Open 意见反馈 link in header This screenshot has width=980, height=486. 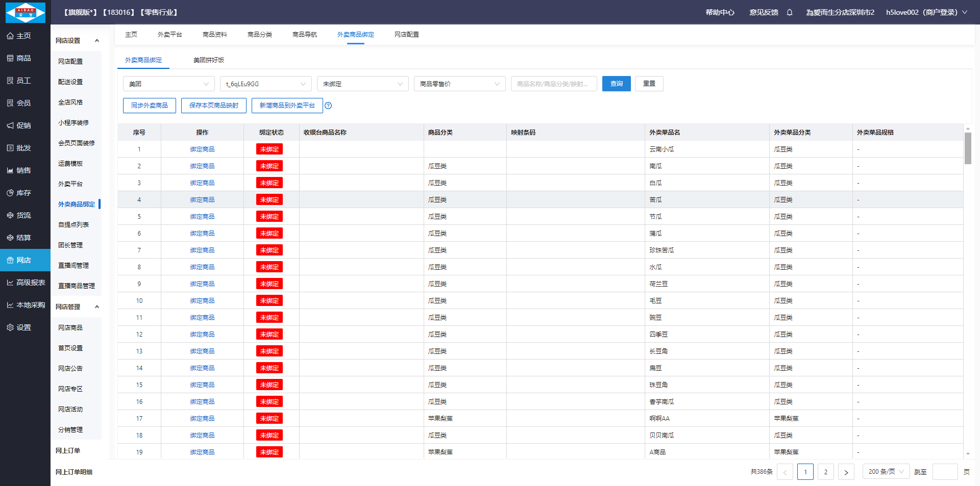(x=764, y=12)
